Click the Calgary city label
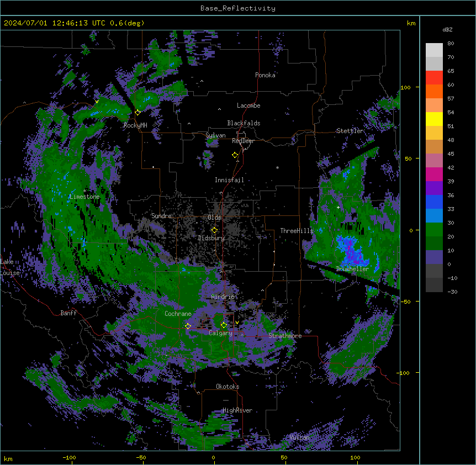 [x=220, y=333]
